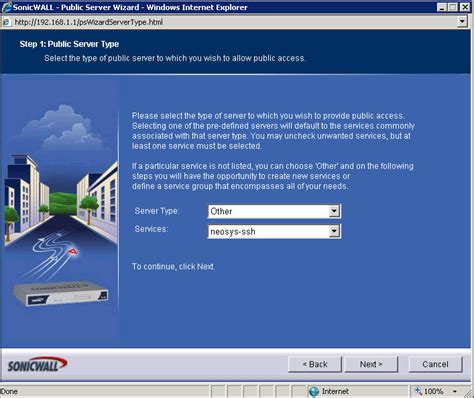Click the page icon beside the URL

pos(6,22)
